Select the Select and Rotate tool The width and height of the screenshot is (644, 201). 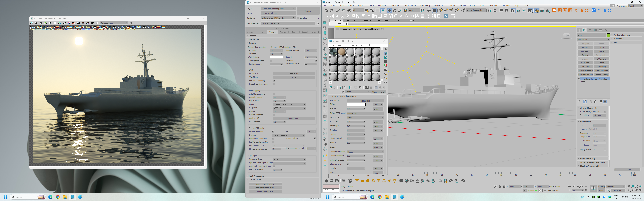pos(394,11)
